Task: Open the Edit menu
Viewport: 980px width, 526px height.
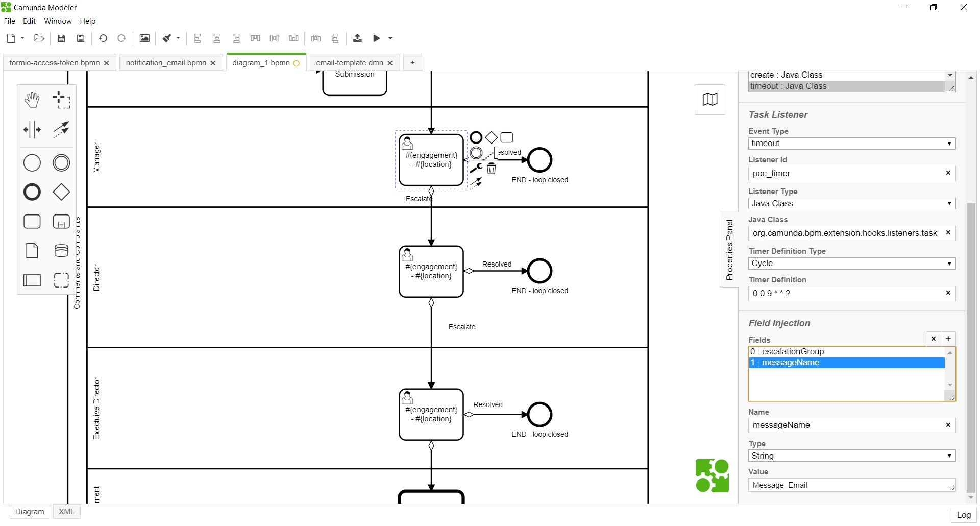Action: (29, 21)
